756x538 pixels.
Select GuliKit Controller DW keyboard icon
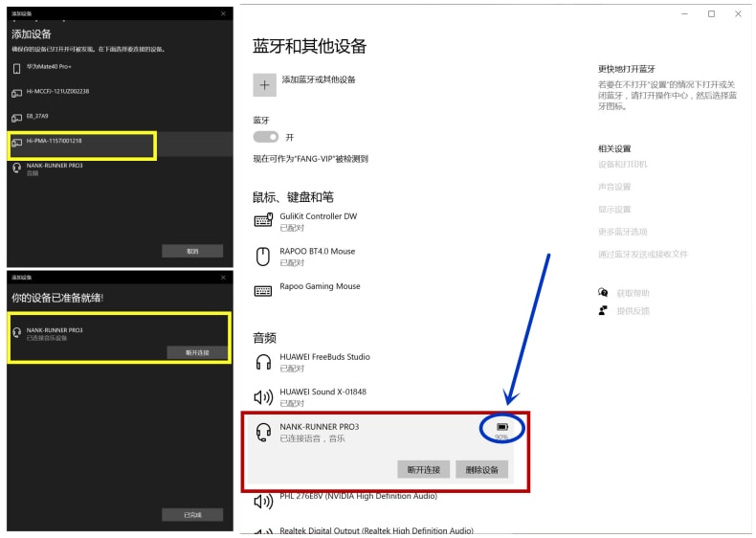pos(263,220)
